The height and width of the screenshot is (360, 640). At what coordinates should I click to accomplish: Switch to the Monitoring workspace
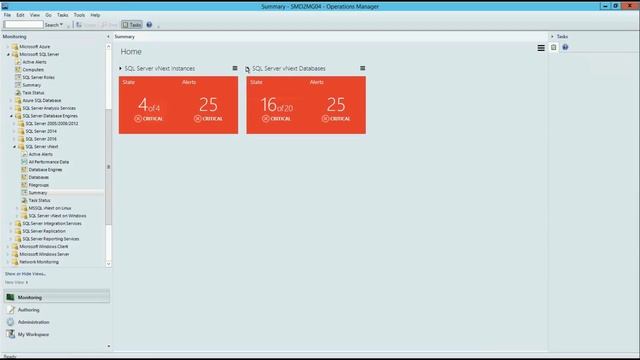pyautogui.click(x=57, y=297)
